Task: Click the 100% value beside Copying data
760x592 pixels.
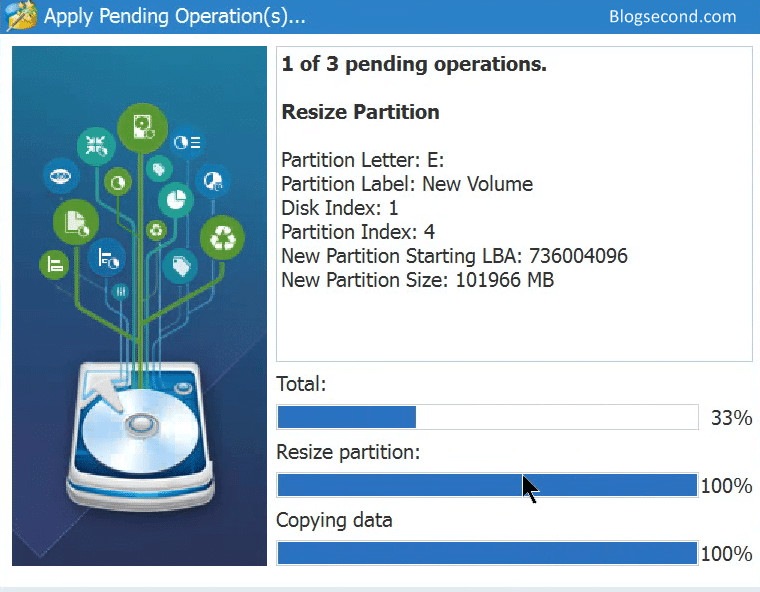Action: (727, 554)
